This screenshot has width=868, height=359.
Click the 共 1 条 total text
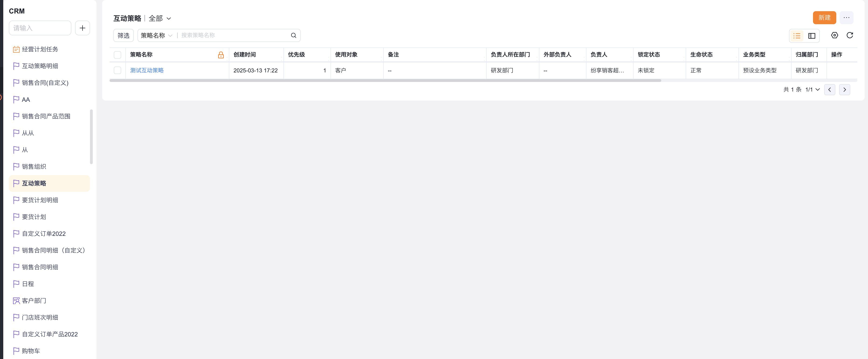(792, 89)
